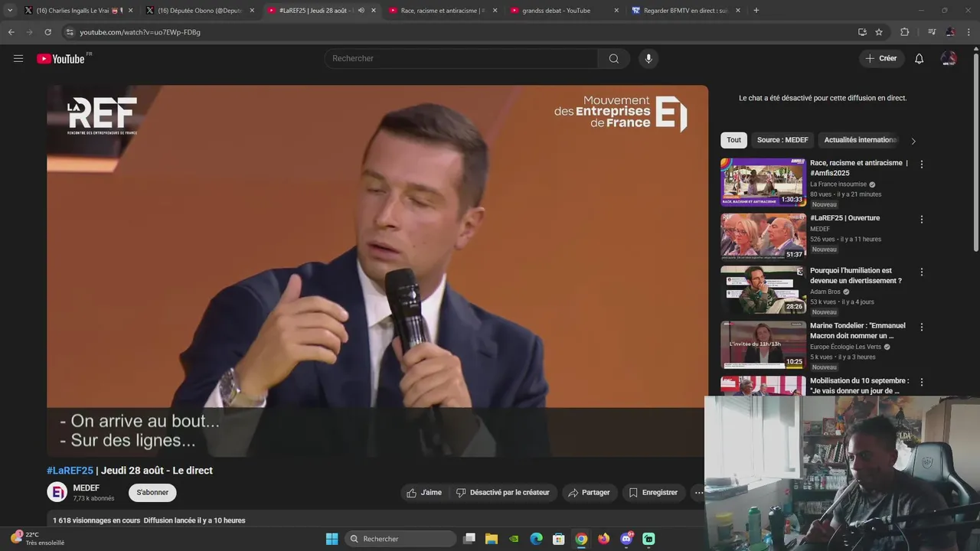Viewport: 980px width, 551px height.
Task: Open #LaREF25 Ouverture video thumbnail
Action: [x=763, y=237]
